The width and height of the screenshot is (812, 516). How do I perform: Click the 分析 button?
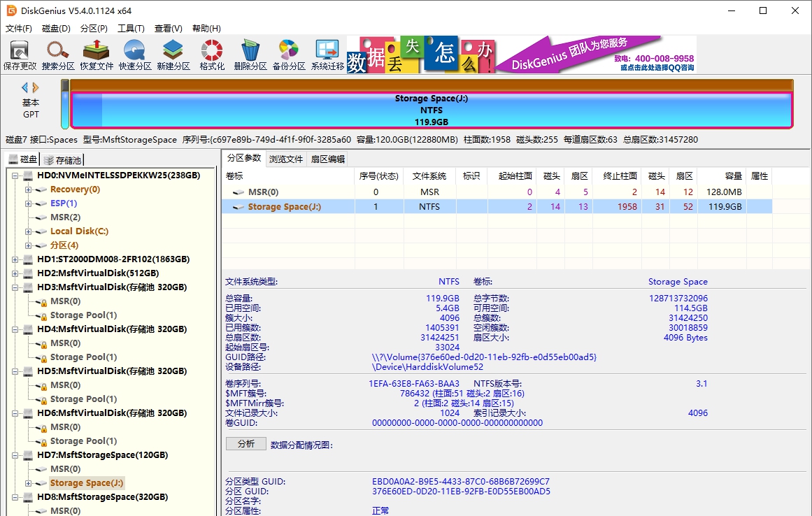point(245,443)
